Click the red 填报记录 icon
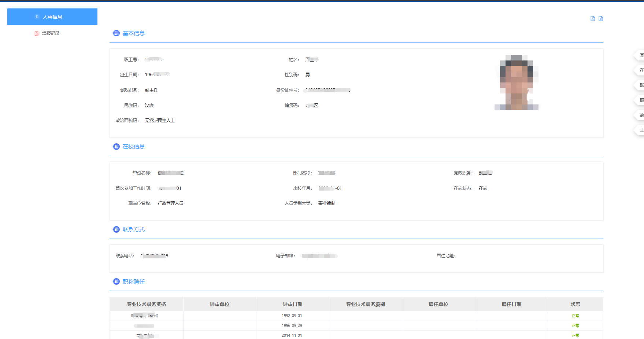Viewport: 644px width, 339px height. [37, 33]
